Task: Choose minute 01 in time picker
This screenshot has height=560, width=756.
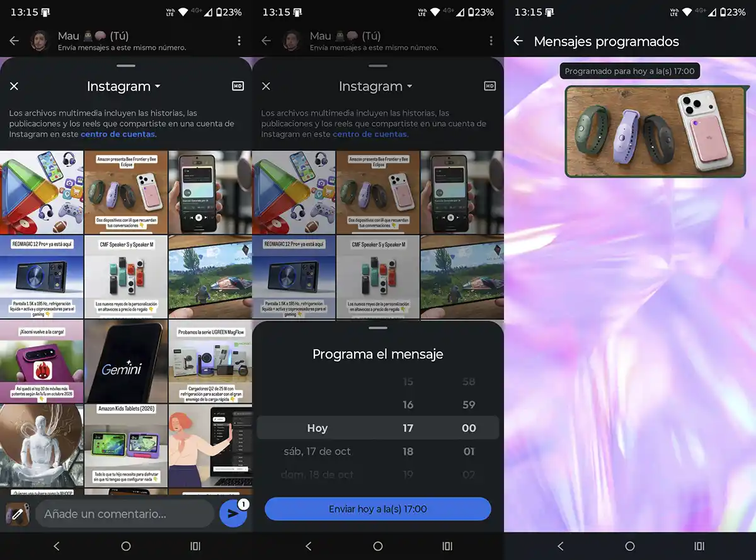Action: (x=469, y=451)
